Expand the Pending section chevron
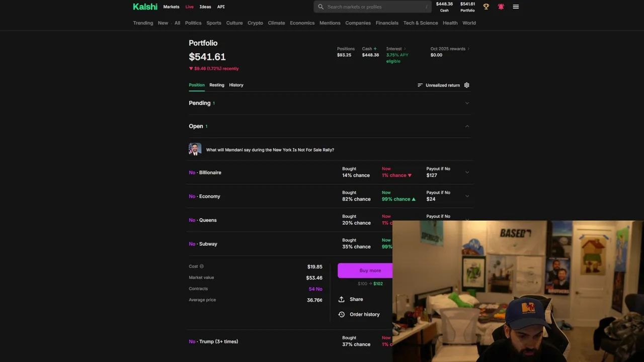Screen dimensions: 644x362 467,103
